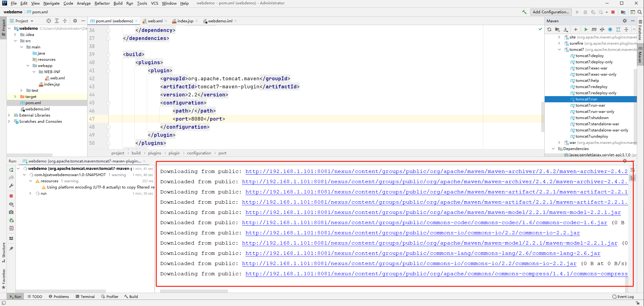Click the pin tab icon in Run panel
Screen dimensions: 644x306
point(11,248)
